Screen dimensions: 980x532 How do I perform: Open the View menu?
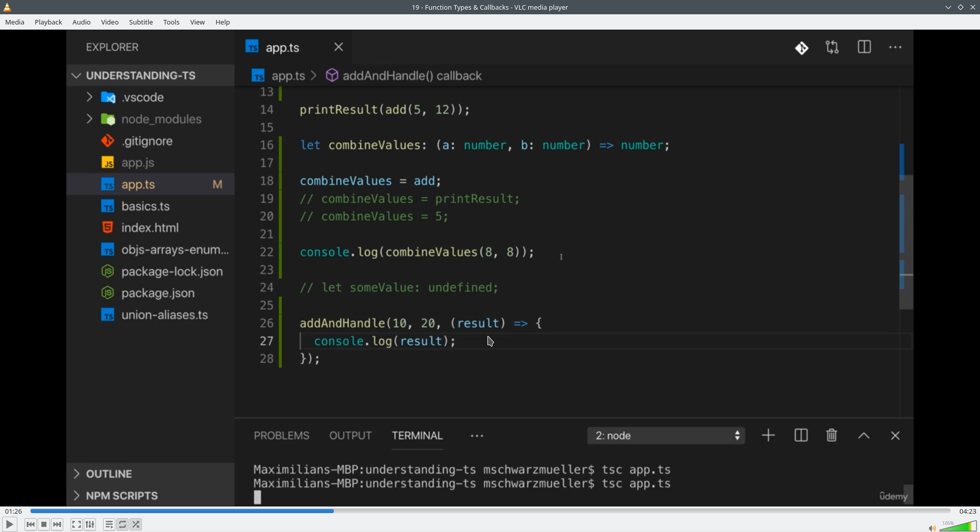[x=198, y=22]
